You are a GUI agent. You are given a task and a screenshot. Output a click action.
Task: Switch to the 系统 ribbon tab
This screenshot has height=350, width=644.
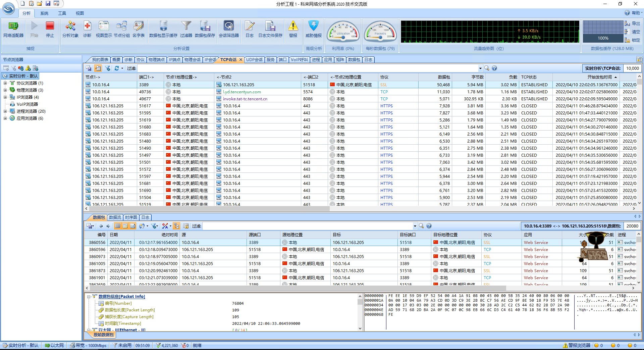[44, 13]
